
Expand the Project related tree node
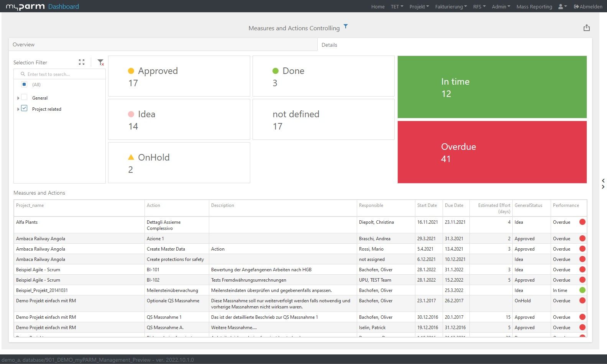pyautogui.click(x=18, y=109)
